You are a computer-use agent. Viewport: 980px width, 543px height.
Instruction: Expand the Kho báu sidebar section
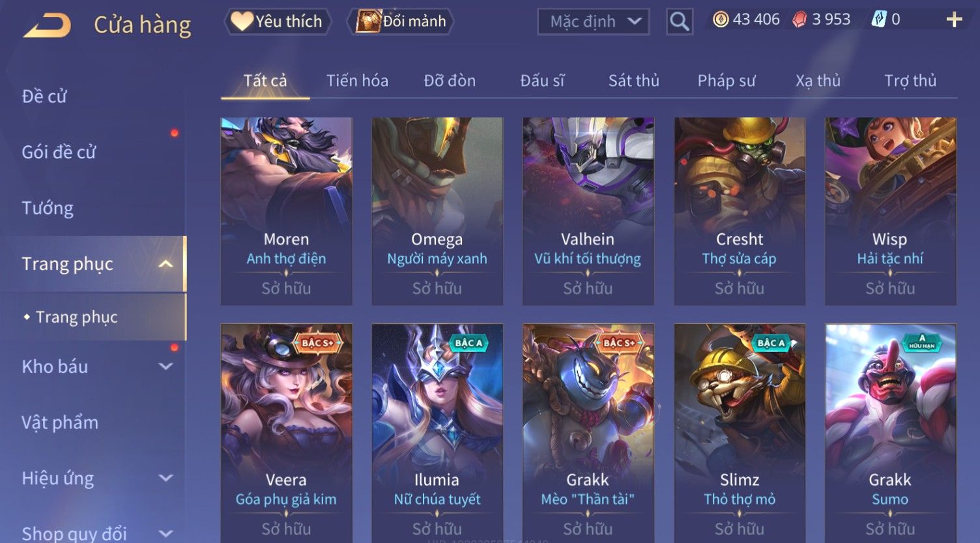click(x=166, y=367)
